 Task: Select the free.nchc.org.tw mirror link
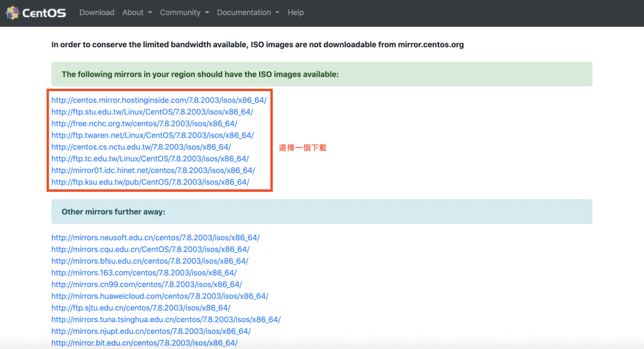click(x=144, y=124)
